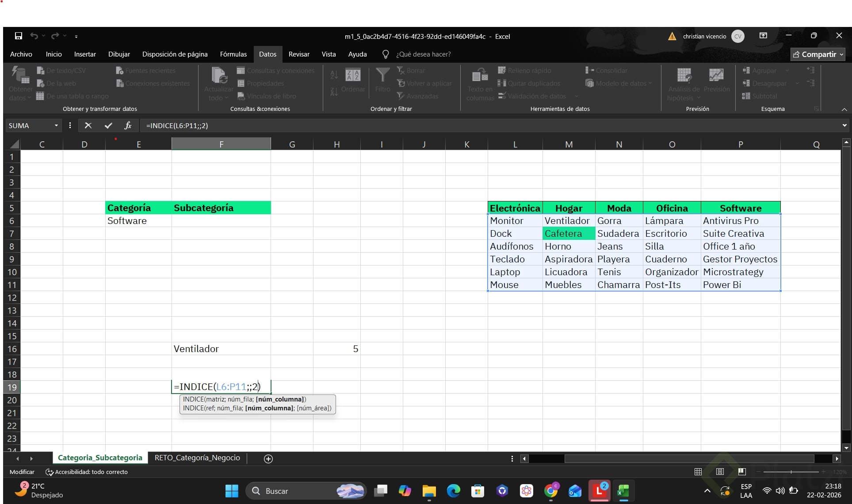Add a new sheet with plus icon

point(268,459)
